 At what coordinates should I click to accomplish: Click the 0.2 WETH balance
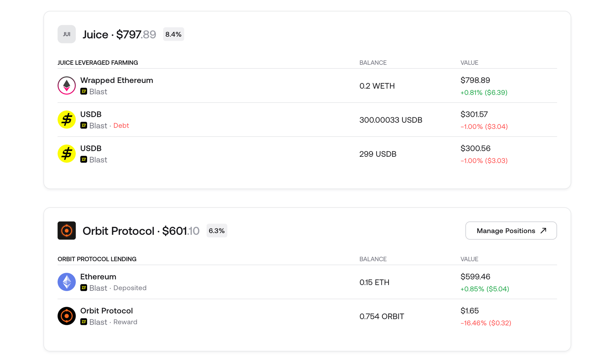point(377,86)
